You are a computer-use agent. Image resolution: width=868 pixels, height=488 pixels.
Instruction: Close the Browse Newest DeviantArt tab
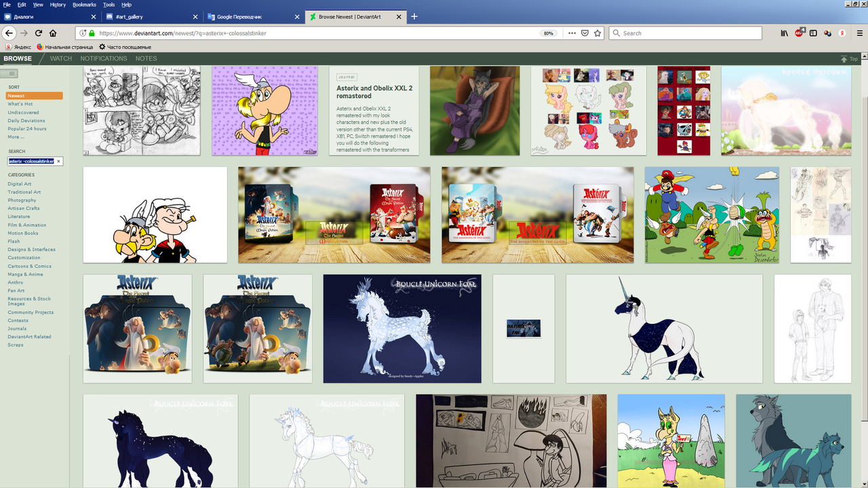point(399,16)
